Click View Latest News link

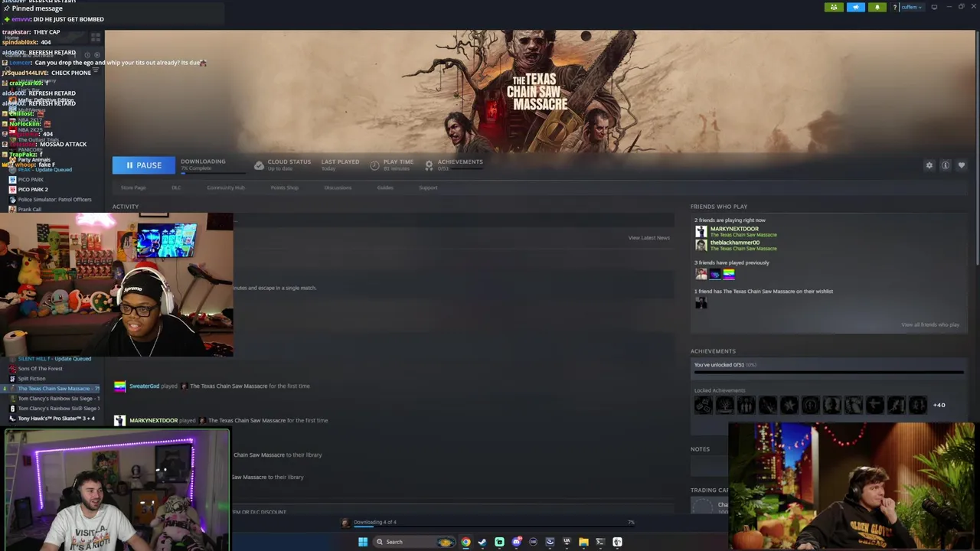[x=648, y=238]
